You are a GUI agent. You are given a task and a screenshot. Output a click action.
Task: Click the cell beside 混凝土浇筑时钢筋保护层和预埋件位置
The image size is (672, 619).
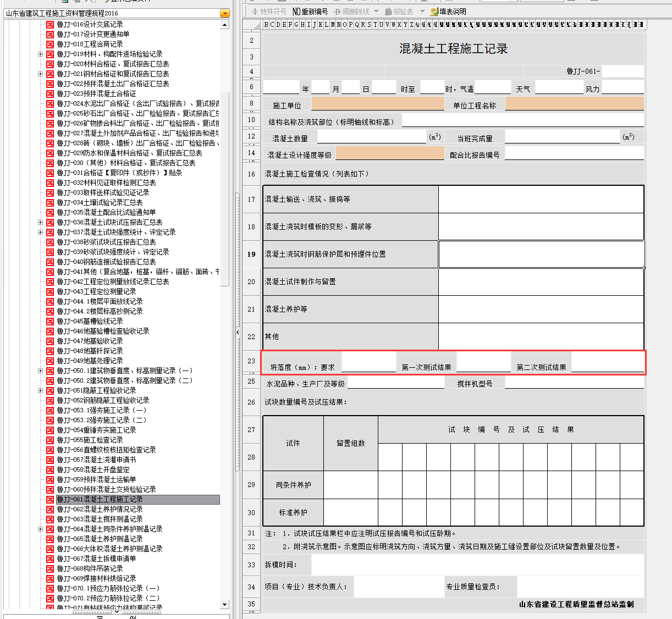541,254
